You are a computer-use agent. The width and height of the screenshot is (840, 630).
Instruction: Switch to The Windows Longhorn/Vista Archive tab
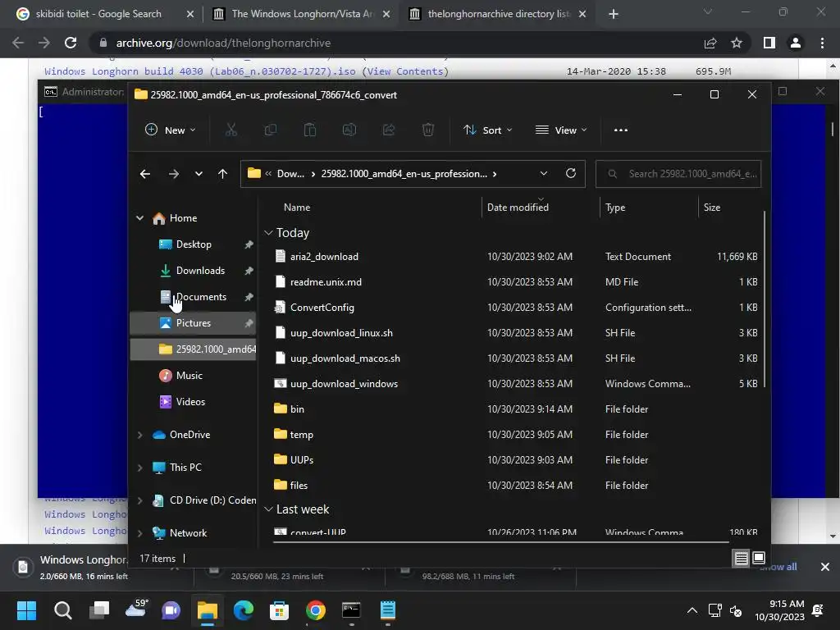tap(302, 14)
